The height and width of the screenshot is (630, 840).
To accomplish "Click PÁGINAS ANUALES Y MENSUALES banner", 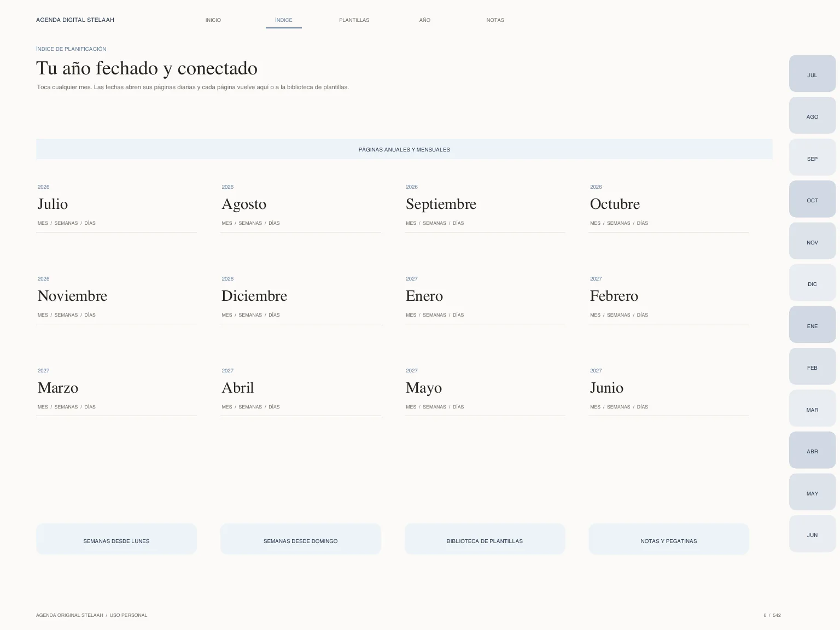I will pyautogui.click(x=404, y=149).
